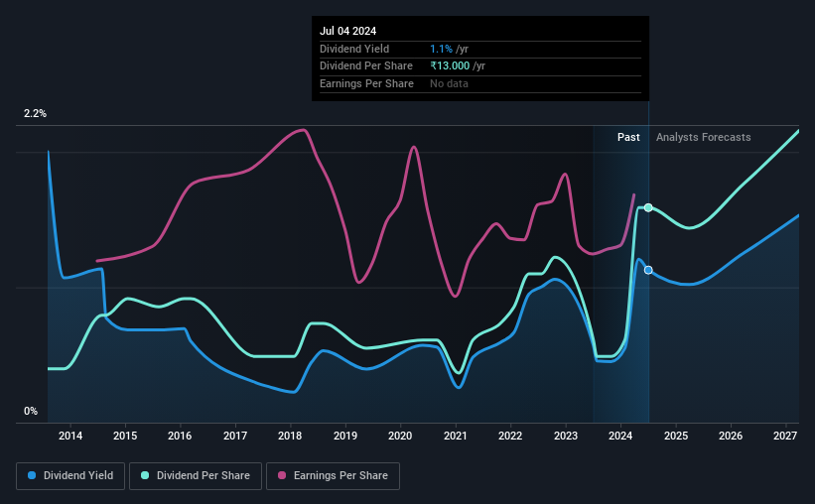Click the 1.1% Dividend Yield value in tooltip
This screenshot has height=504, width=815.
click(442, 49)
